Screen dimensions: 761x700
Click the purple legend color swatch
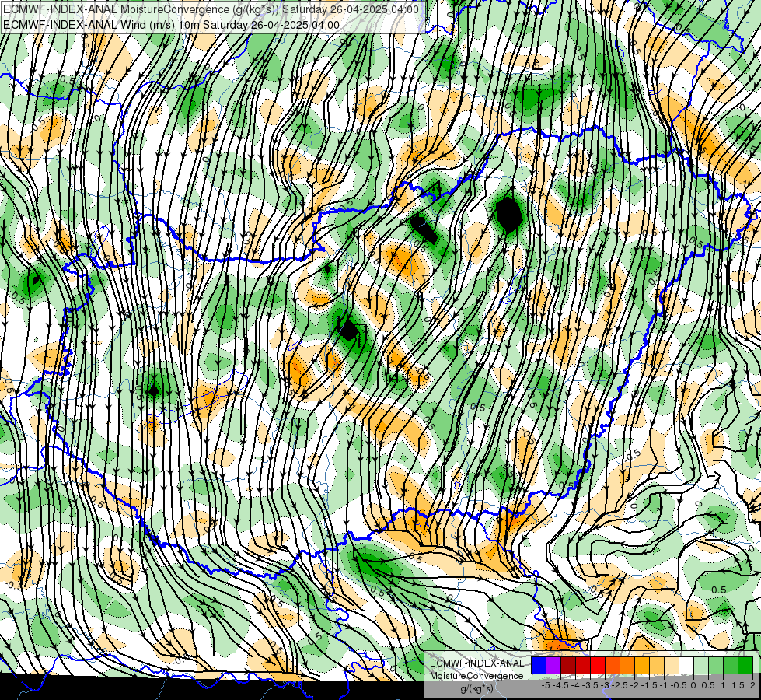tap(553, 665)
